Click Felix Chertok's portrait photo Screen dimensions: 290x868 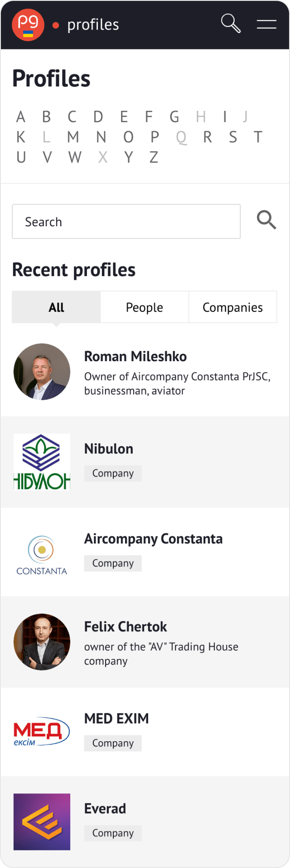tap(42, 642)
